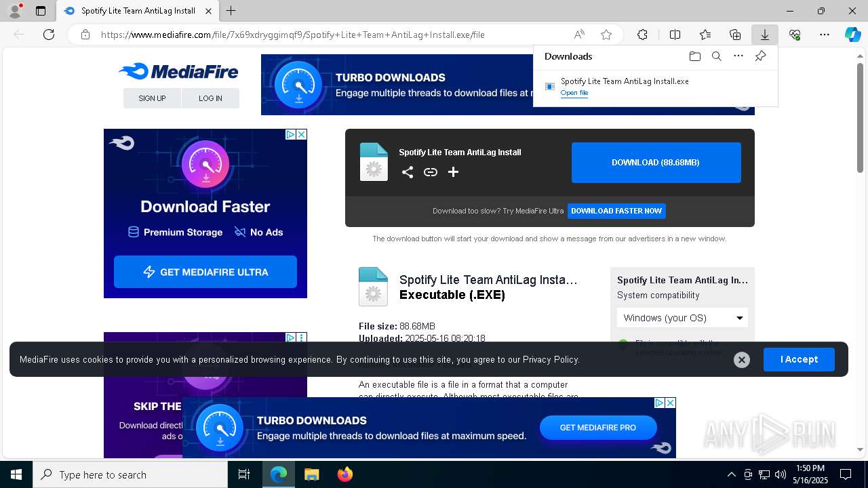Open the Collections icon
The width and height of the screenshot is (868, 488).
tap(735, 35)
